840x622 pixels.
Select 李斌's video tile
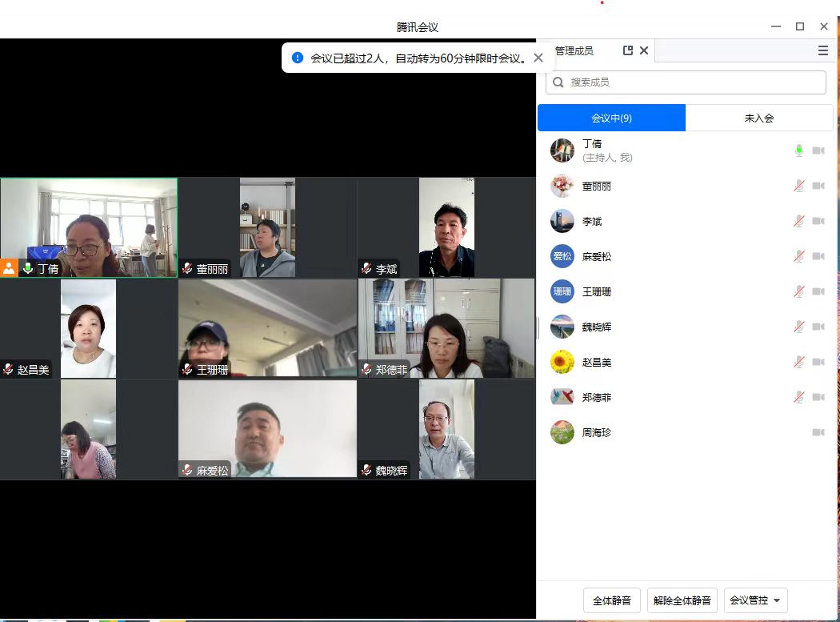point(446,228)
